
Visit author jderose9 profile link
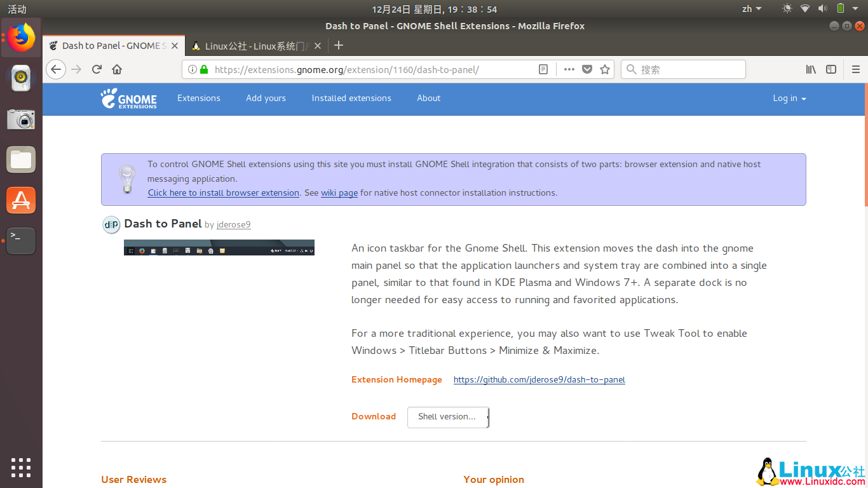click(x=234, y=225)
